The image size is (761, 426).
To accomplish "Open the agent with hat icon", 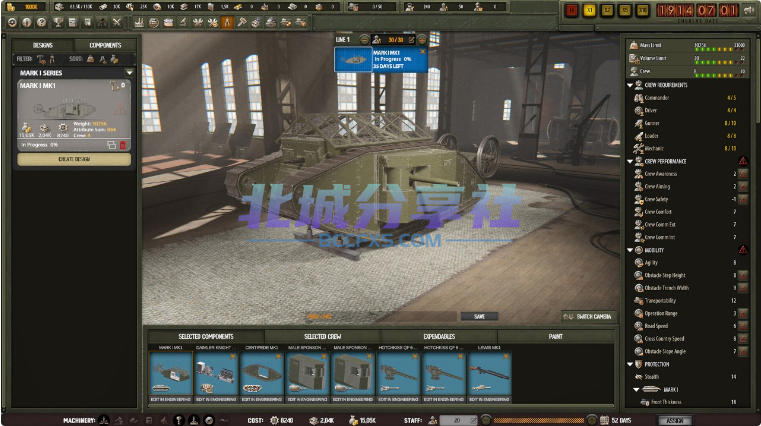I will [x=102, y=22].
